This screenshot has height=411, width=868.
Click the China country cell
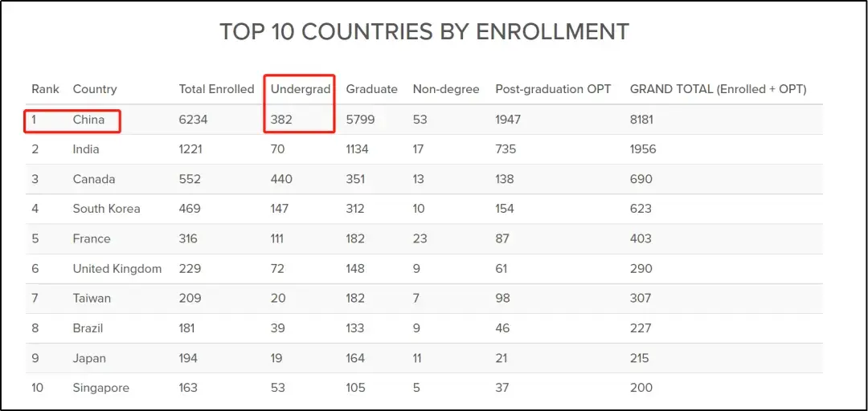pyautogui.click(x=88, y=120)
